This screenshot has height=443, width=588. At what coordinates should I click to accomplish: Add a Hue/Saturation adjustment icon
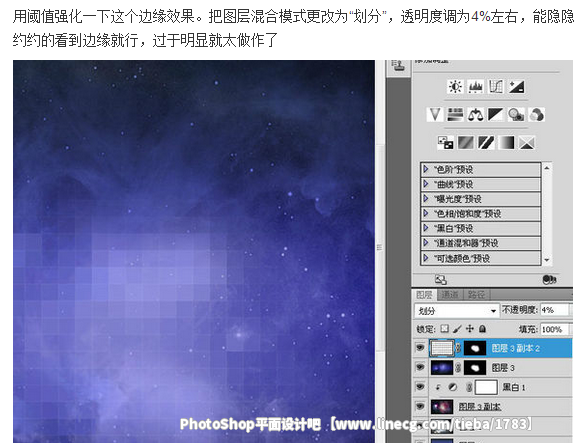(455, 115)
